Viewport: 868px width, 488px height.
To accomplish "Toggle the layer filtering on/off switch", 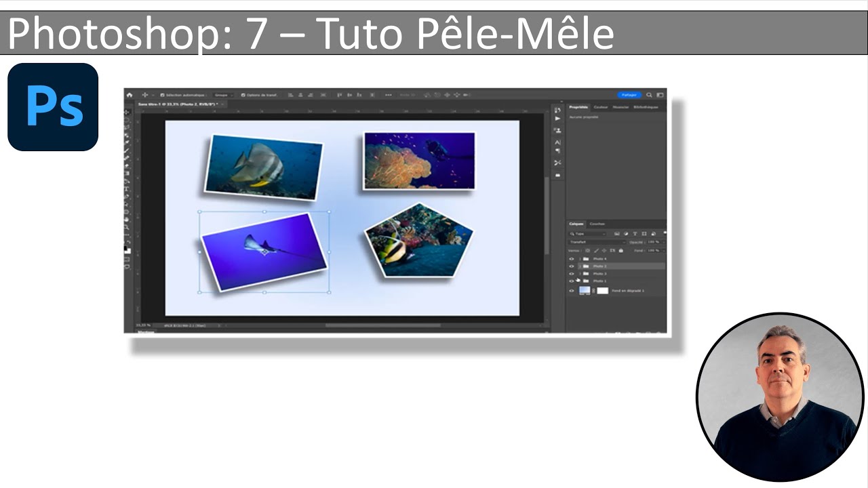I will (665, 233).
